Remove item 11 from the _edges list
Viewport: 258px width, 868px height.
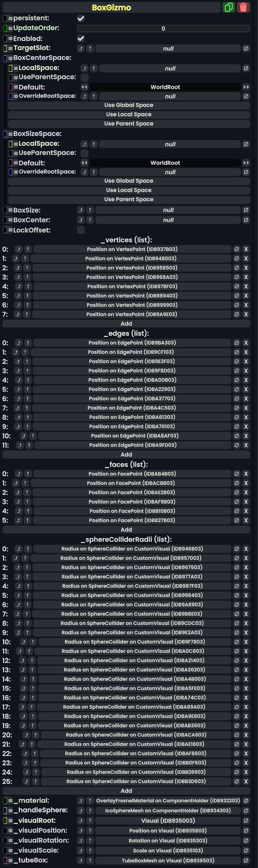tap(246, 445)
